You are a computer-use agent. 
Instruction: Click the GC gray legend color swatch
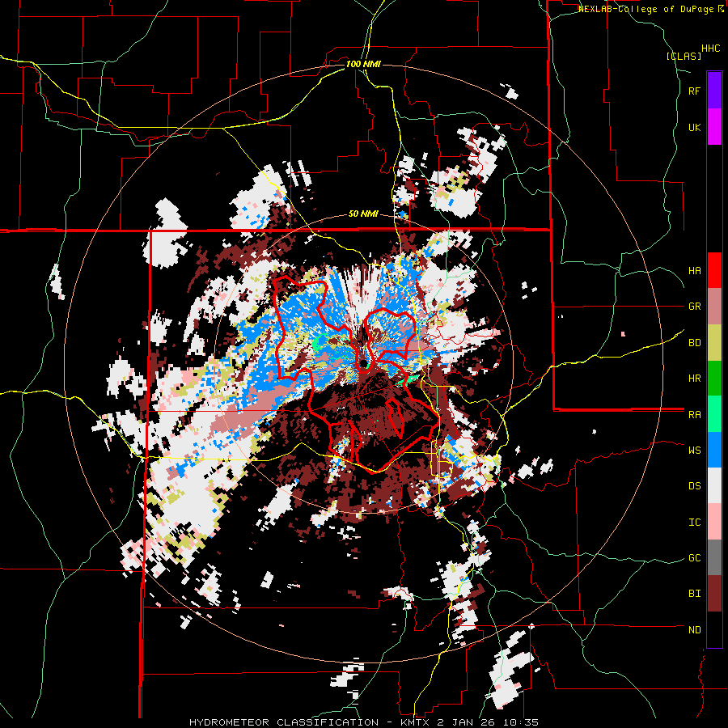pyautogui.click(x=714, y=558)
